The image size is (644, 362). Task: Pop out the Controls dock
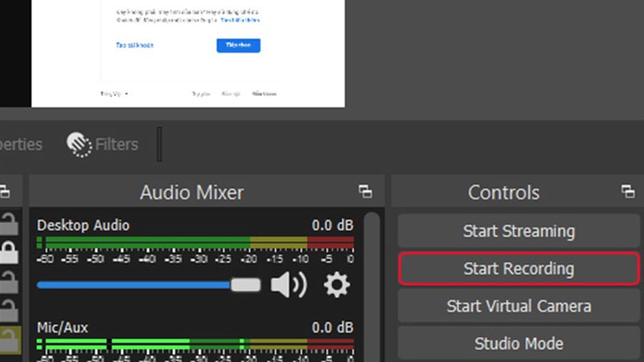[x=628, y=191]
